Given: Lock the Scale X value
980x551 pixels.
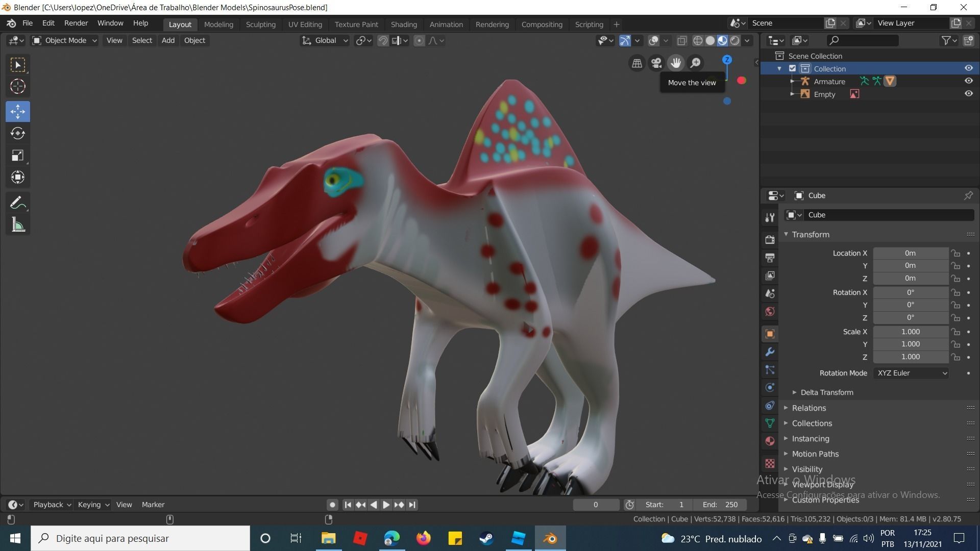Looking at the screenshot, I should pyautogui.click(x=955, y=332).
